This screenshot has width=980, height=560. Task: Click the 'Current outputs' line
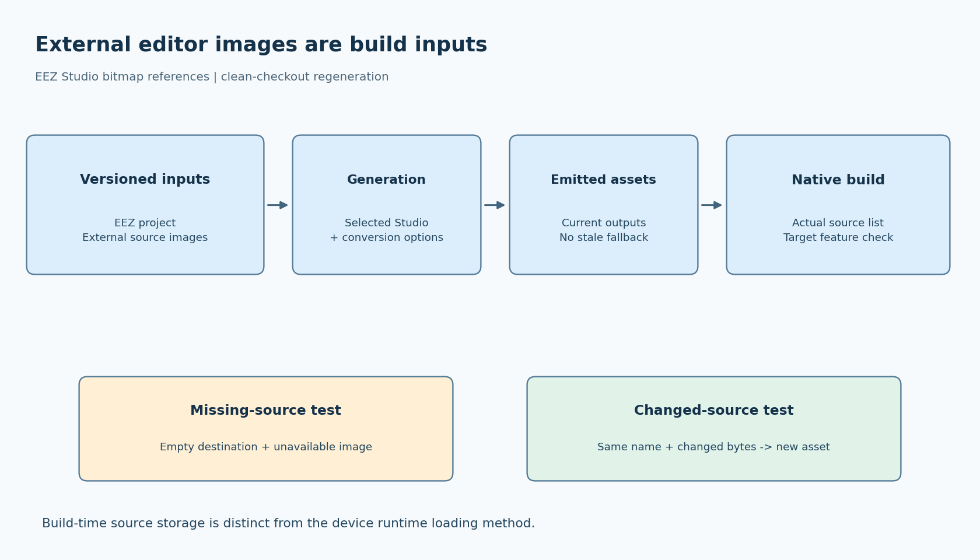click(x=604, y=223)
